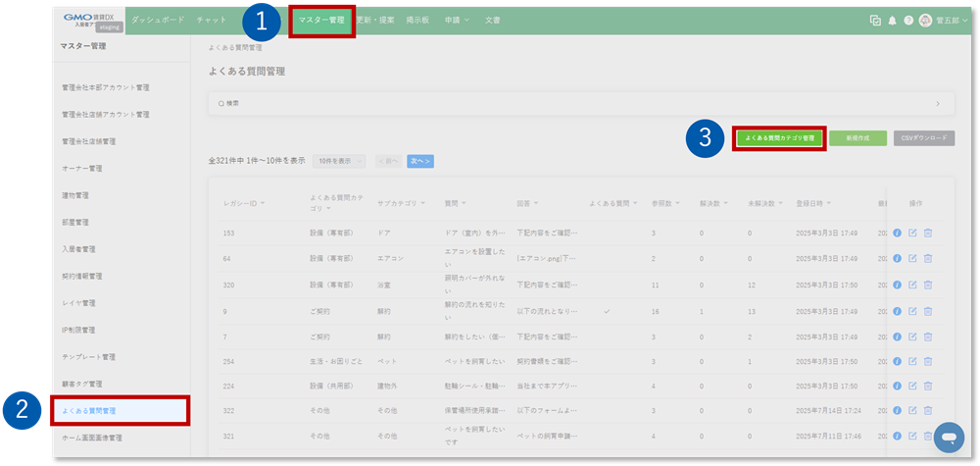Click the 前へ previous page button
The image size is (980, 466).
click(x=389, y=161)
